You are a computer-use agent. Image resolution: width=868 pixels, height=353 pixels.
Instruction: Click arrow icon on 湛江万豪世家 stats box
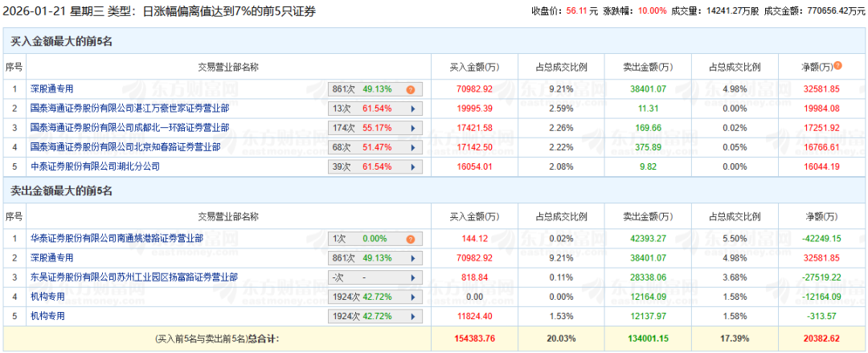412,109
